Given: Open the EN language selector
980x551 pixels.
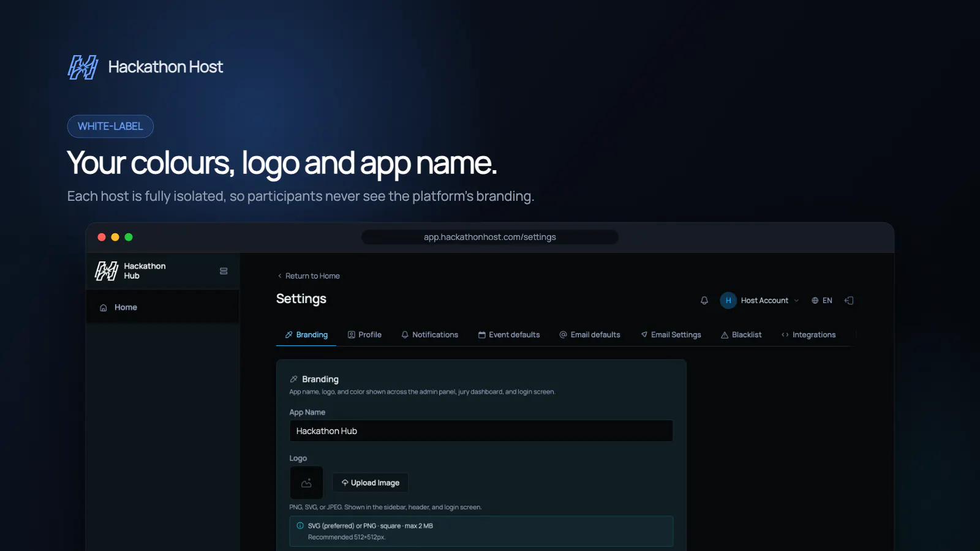Looking at the screenshot, I should pyautogui.click(x=822, y=301).
